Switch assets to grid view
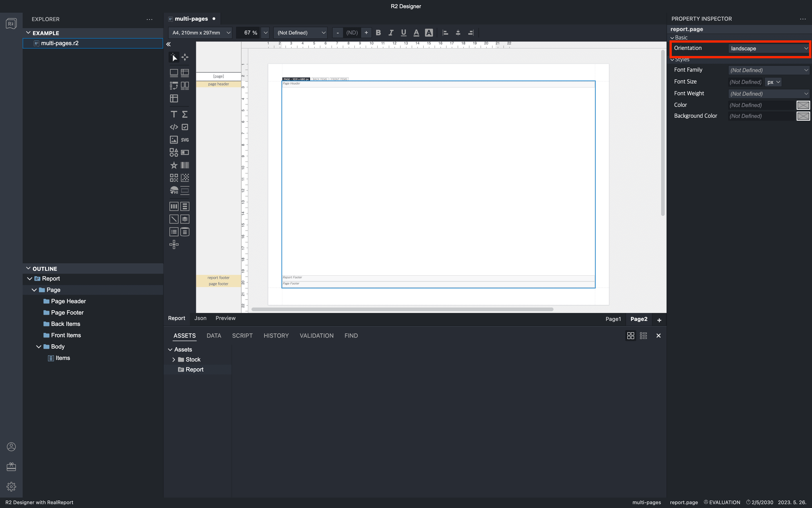This screenshot has height=508, width=812. (631, 336)
